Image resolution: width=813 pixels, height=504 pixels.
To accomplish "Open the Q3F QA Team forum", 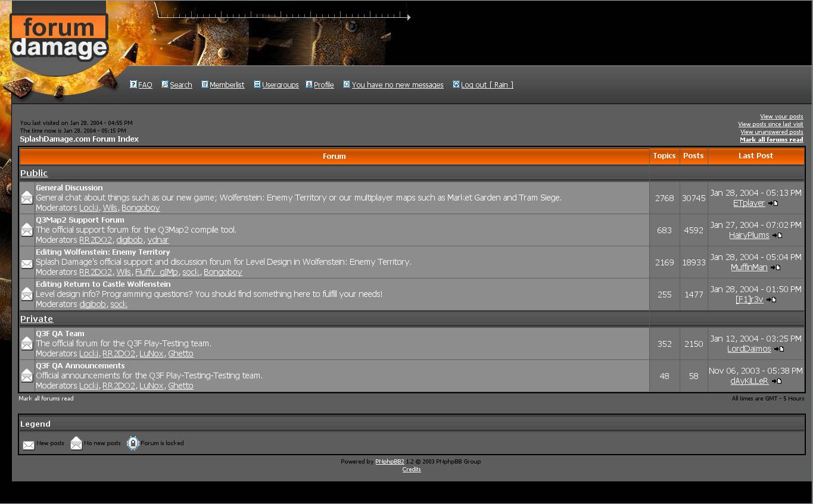I will click(60, 334).
